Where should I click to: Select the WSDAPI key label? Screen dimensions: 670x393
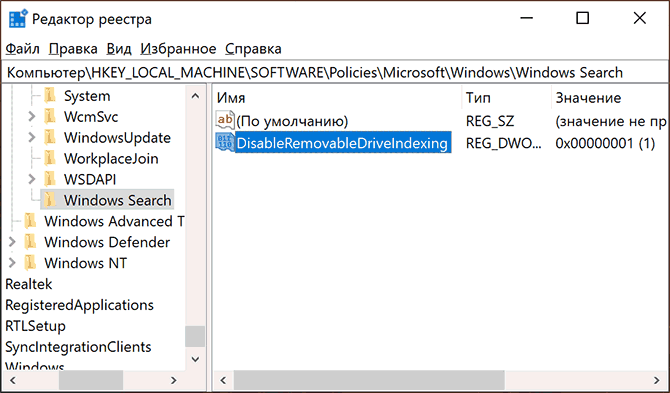[x=90, y=179]
